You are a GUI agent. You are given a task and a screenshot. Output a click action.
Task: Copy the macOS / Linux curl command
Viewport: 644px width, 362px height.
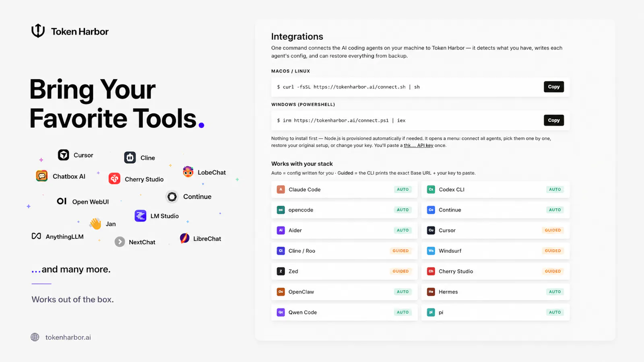554,87
